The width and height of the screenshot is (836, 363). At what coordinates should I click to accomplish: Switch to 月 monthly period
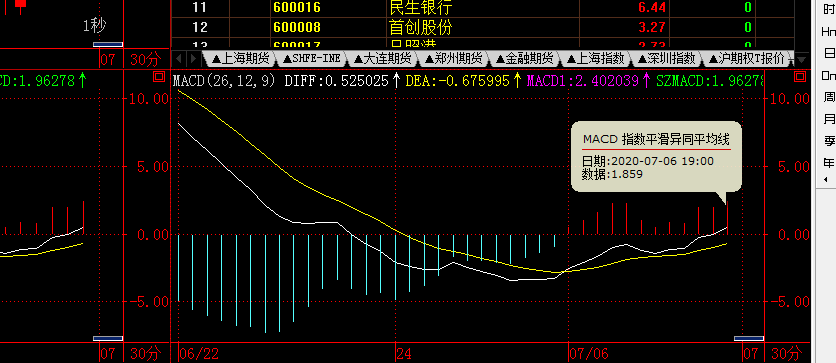pos(829,118)
